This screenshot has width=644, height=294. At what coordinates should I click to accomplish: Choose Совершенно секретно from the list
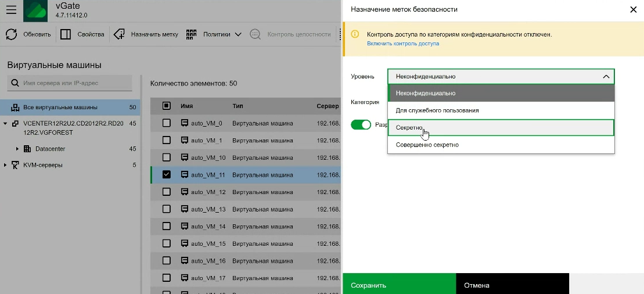coord(427,145)
